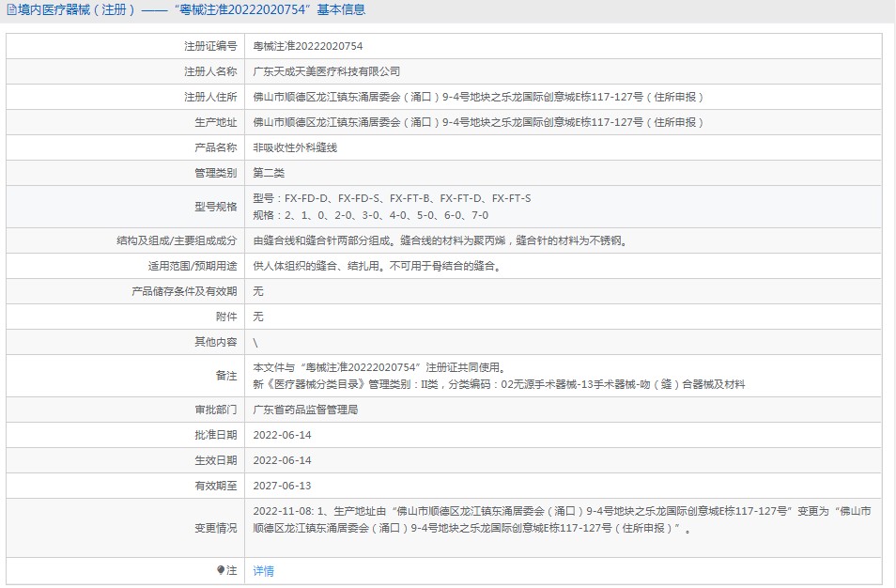The image size is (896, 588).
Task: Click the 注册人名称 row label
Action: (x=210, y=71)
